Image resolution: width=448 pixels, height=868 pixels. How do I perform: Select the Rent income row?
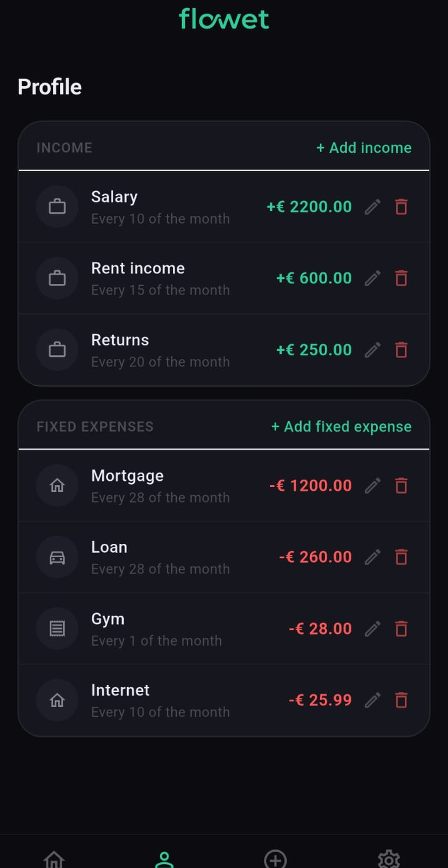click(x=224, y=278)
